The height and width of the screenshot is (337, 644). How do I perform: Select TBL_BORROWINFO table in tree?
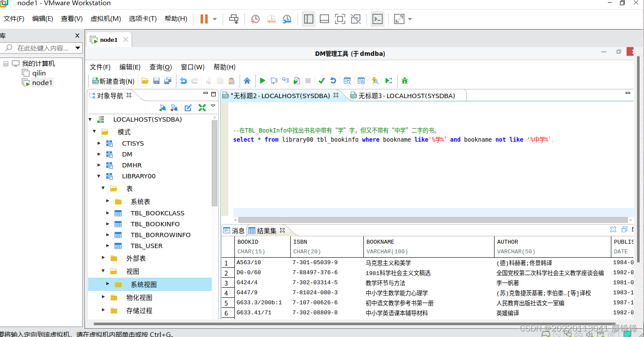click(160, 235)
